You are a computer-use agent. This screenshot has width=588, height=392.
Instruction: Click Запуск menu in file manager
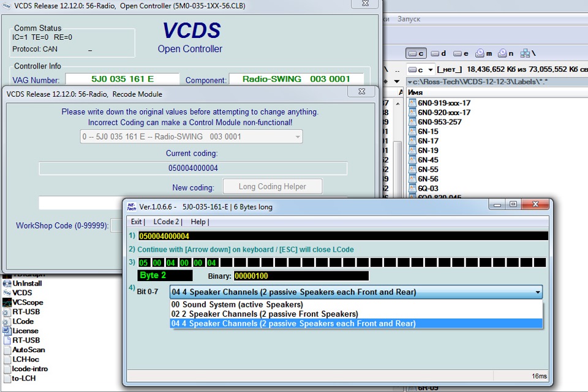[409, 19]
